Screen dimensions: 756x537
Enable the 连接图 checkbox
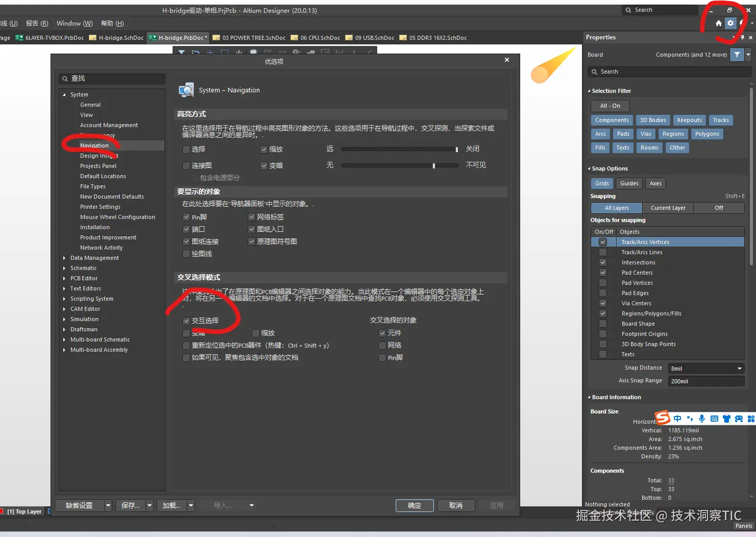click(x=186, y=166)
